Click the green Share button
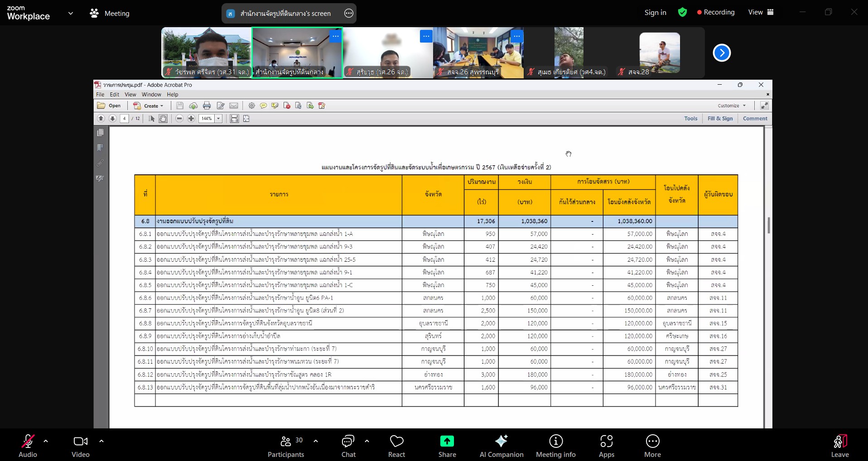The height and width of the screenshot is (461, 868). [447, 446]
